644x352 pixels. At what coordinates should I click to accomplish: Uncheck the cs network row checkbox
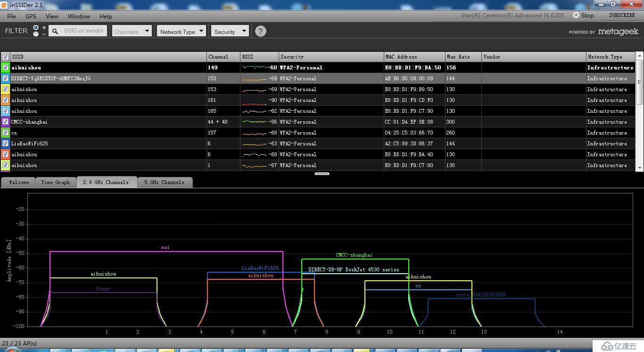coord(5,133)
